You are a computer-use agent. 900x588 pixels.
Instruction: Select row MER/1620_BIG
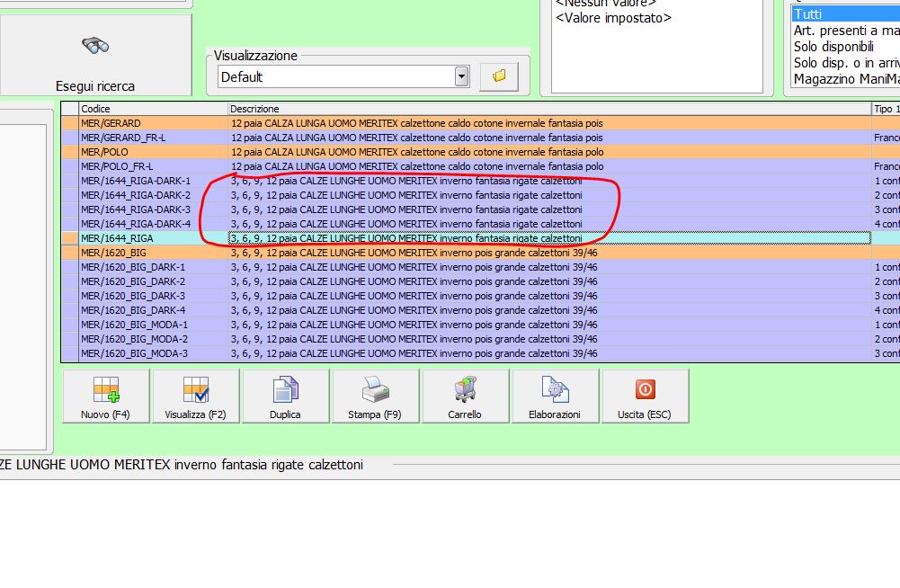pyautogui.click(x=153, y=253)
